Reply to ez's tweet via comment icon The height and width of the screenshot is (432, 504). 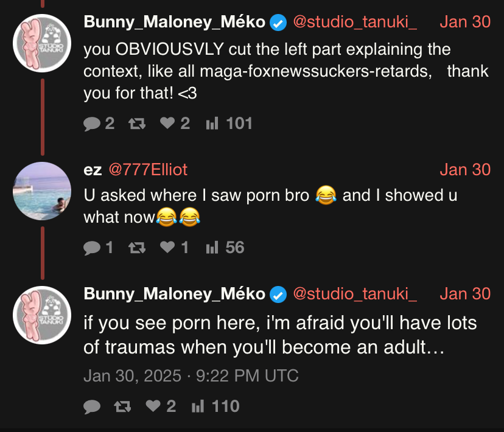93,248
